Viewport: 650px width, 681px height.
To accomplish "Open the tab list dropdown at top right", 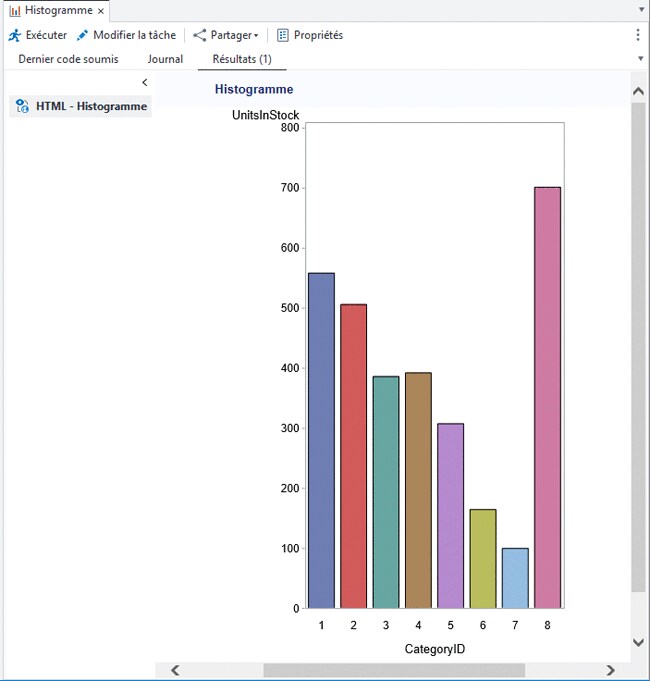I will (x=640, y=8).
